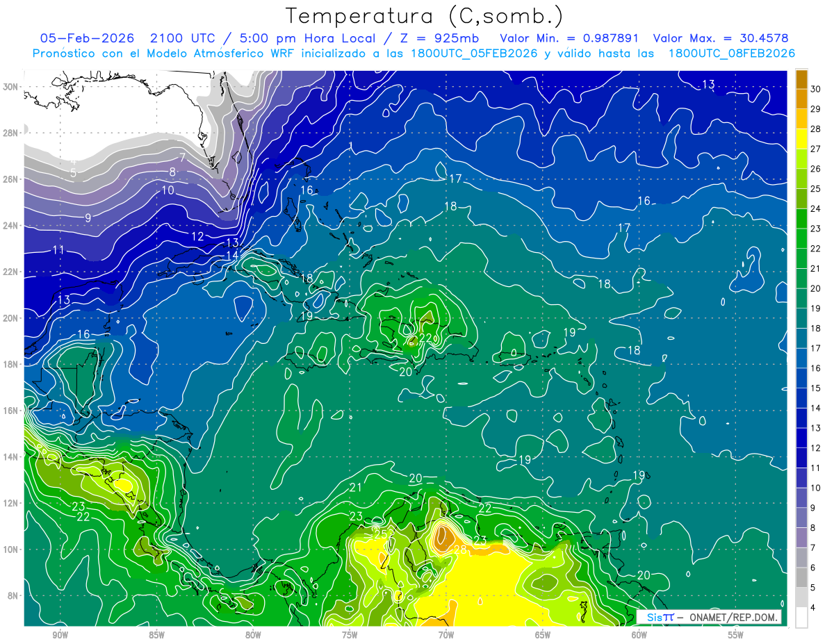Click the 14N latitude axis label
The image size is (834, 644).
pyautogui.click(x=10, y=457)
